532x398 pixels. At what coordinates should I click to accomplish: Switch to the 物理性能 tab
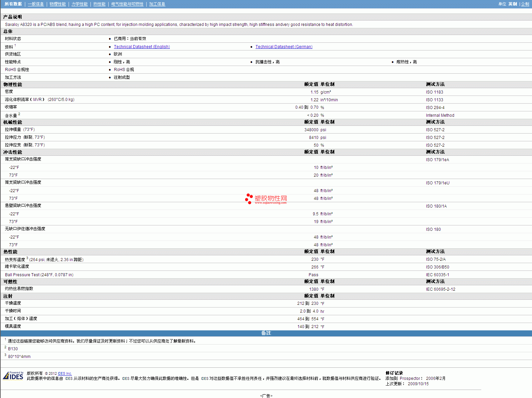point(58,4)
